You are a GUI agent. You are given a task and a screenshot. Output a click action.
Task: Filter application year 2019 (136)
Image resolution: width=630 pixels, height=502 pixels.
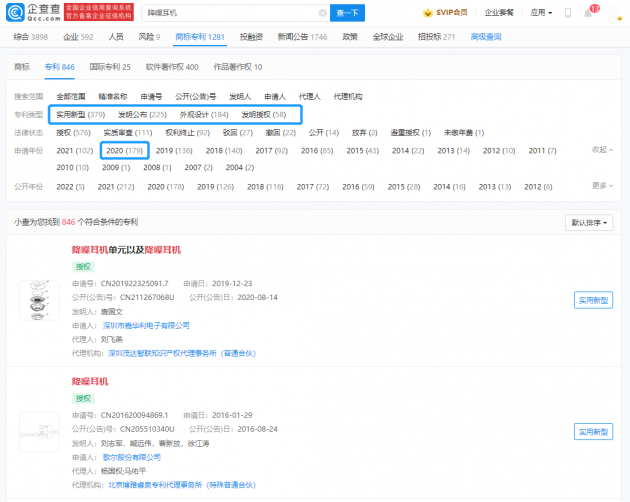pyautogui.click(x=174, y=151)
